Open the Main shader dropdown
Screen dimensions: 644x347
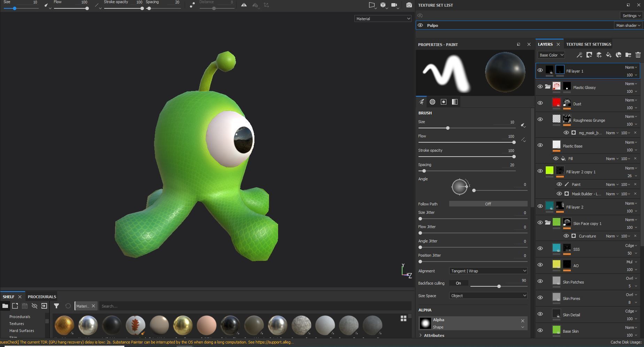(628, 25)
